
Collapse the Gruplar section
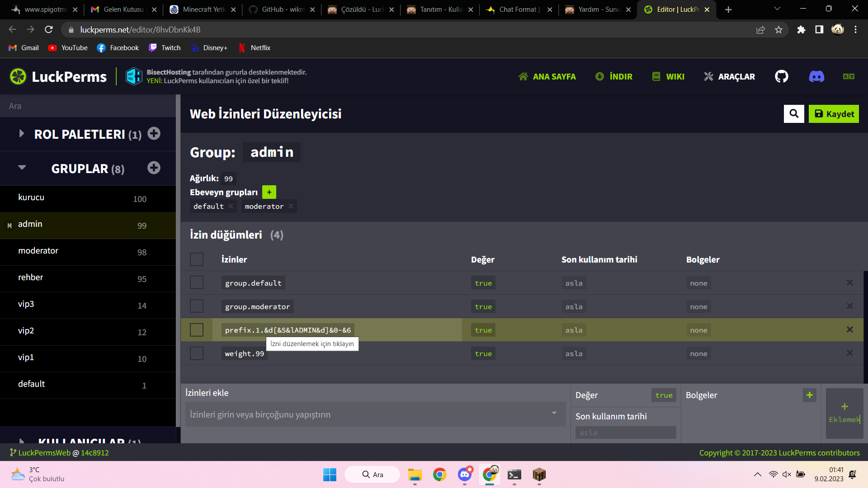[x=22, y=168]
